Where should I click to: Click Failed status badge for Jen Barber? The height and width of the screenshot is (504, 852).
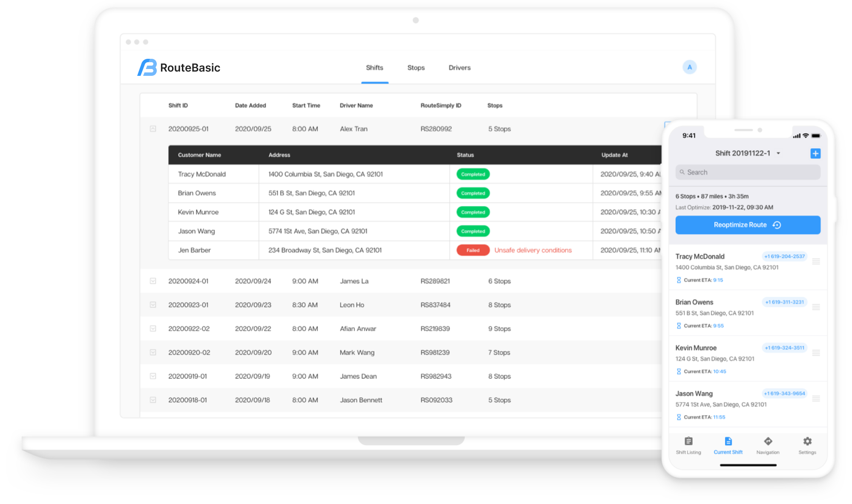click(x=471, y=250)
